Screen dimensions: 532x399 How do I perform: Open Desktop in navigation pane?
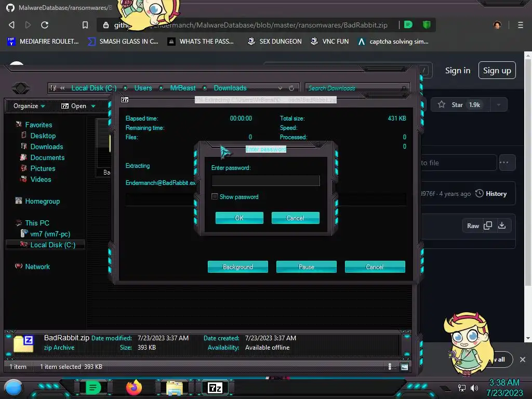43,136
